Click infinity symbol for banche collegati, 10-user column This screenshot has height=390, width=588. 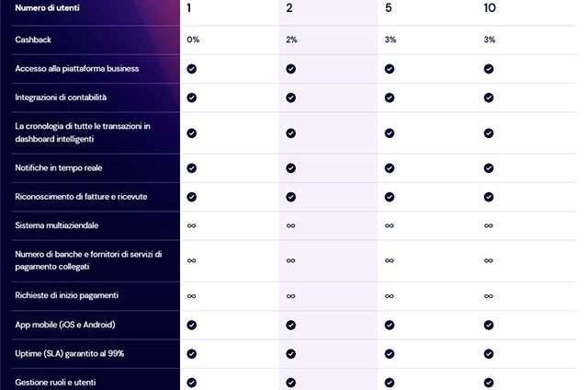[488, 260]
